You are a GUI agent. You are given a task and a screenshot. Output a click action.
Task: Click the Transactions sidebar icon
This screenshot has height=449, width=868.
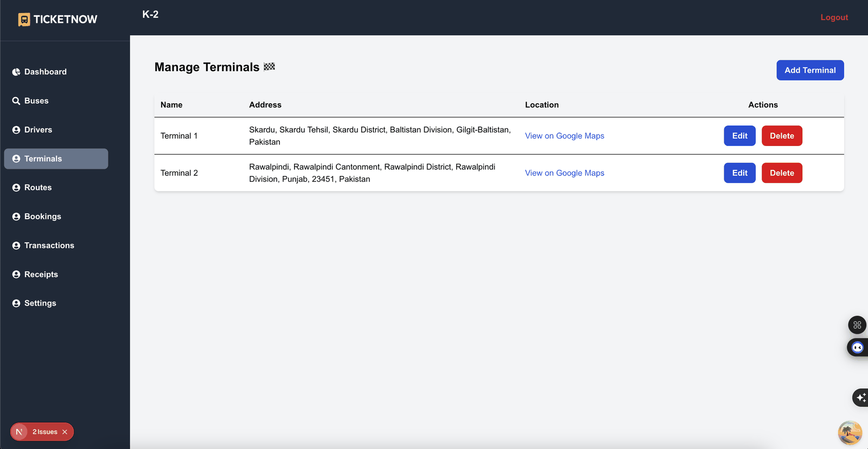[16, 245]
